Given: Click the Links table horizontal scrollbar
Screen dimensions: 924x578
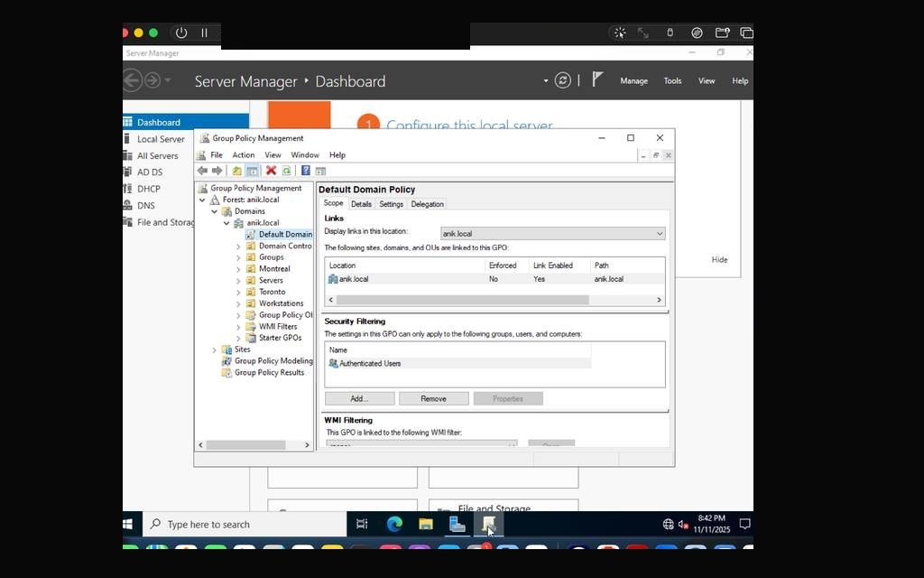Looking at the screenshot, I should [x=463, y=300].
